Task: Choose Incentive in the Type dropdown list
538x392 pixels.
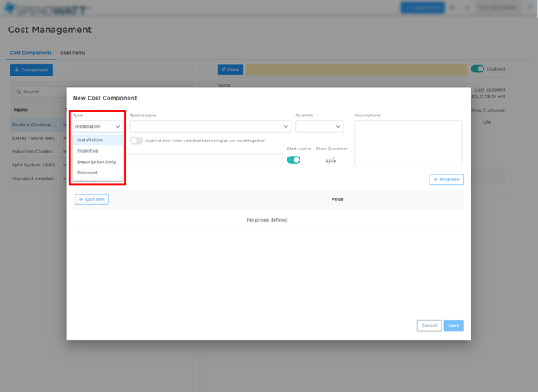Action: point(88,151)
